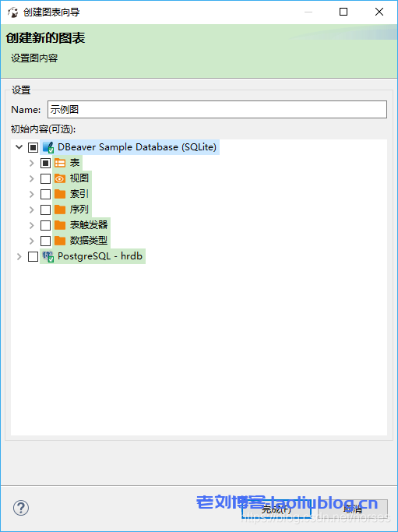Expand the 数据类型 node

point(32,241)
